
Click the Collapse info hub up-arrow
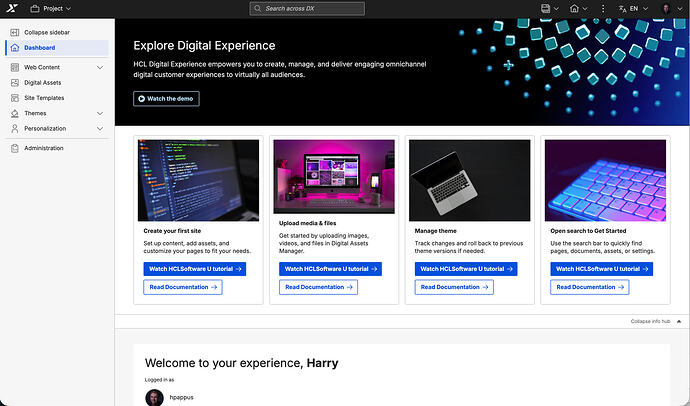(679, 322)
